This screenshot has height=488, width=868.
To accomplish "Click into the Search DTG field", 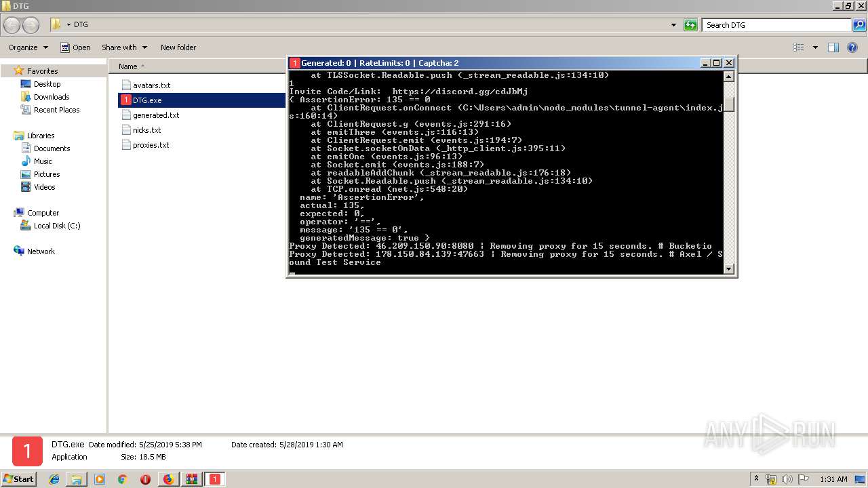I will [x=777, y=25].
